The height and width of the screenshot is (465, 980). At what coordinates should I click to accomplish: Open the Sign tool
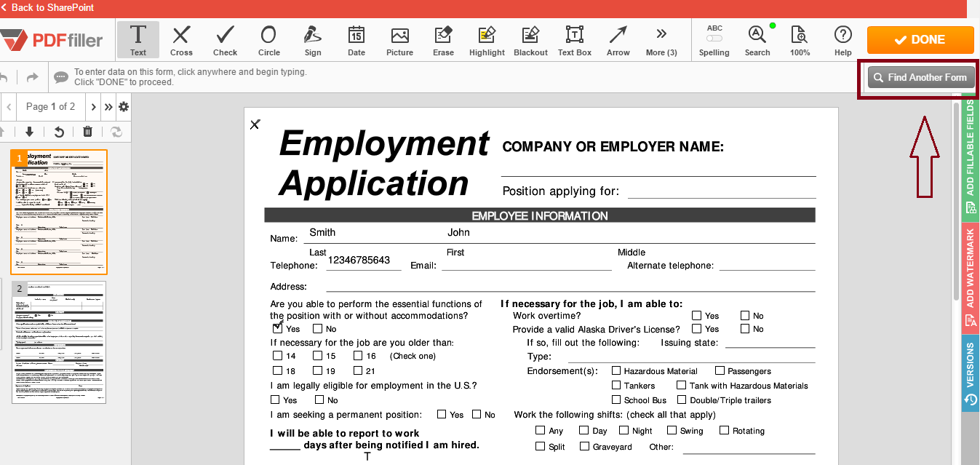tap(313, 40)
